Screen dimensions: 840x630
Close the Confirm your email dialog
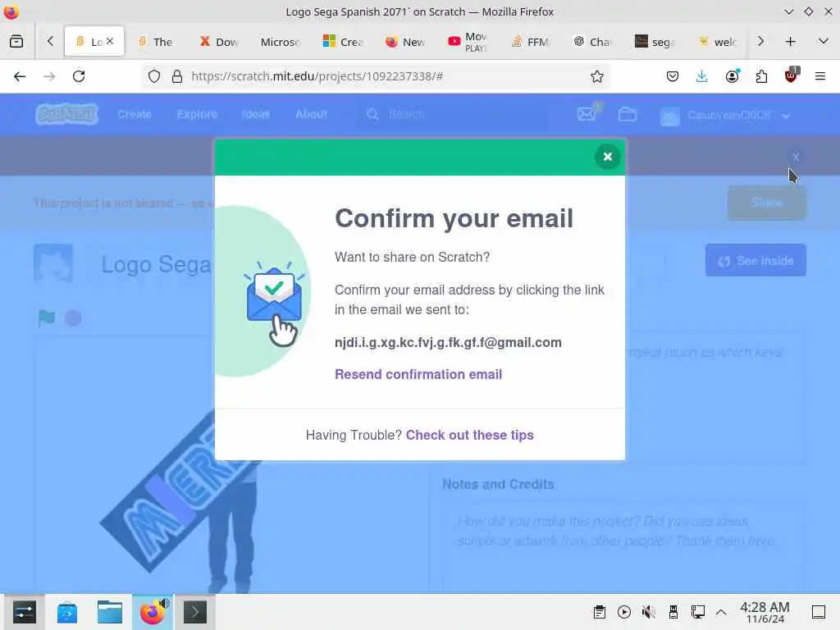608,157
